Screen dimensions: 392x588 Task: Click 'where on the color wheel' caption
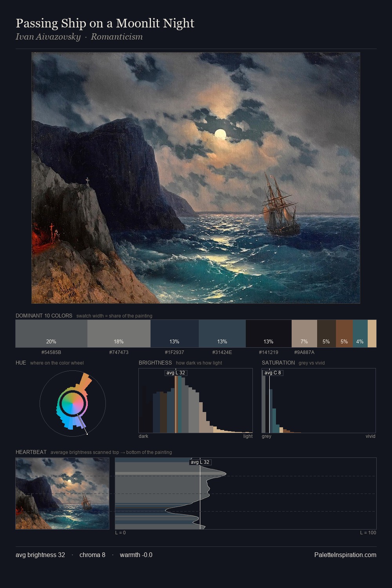click(57, 363)
